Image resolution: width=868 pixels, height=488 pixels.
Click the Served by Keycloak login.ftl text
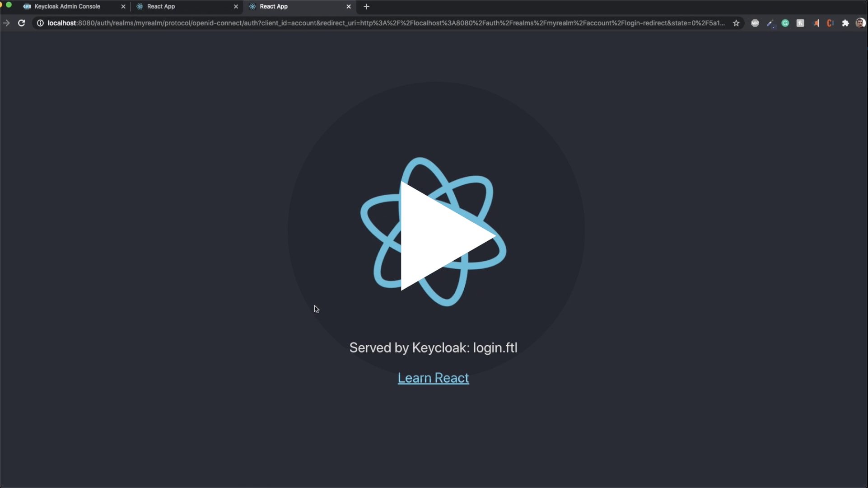(434, 347)
